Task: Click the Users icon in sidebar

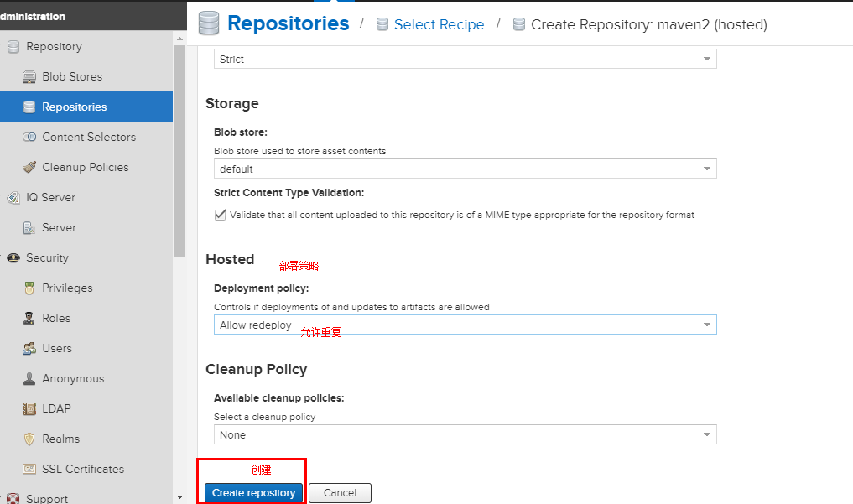Action: (x=29, y=349)
